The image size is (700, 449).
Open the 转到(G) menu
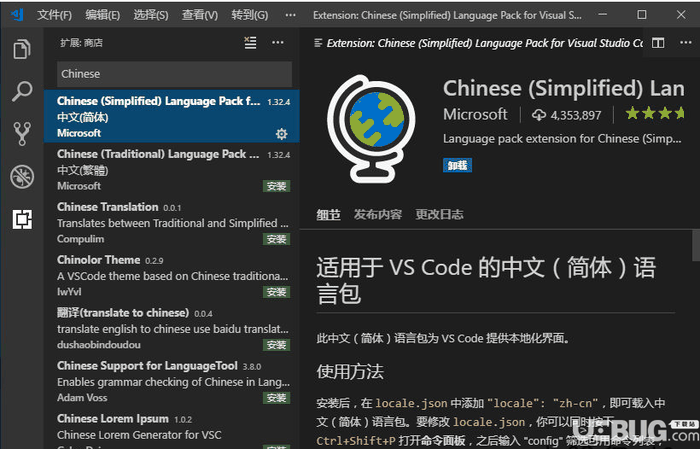pyautogui.click(x=250, y=15)
